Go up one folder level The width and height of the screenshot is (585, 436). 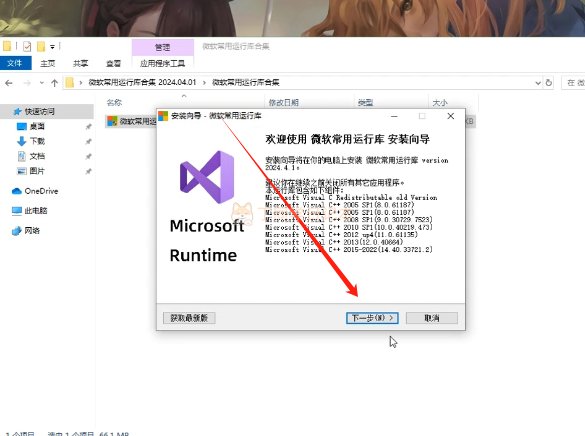click(54, 83)
